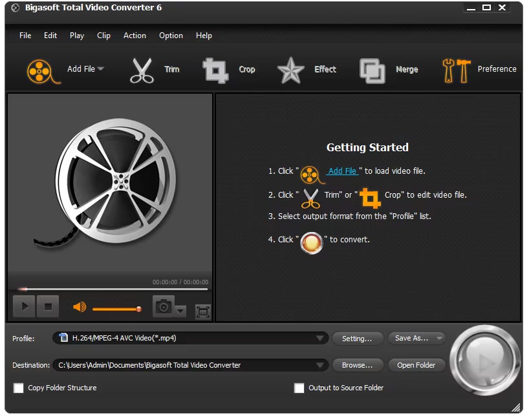Mute audio with the speaker icon
Viewport: 529px width, 420px height.
tap(80, 307)
